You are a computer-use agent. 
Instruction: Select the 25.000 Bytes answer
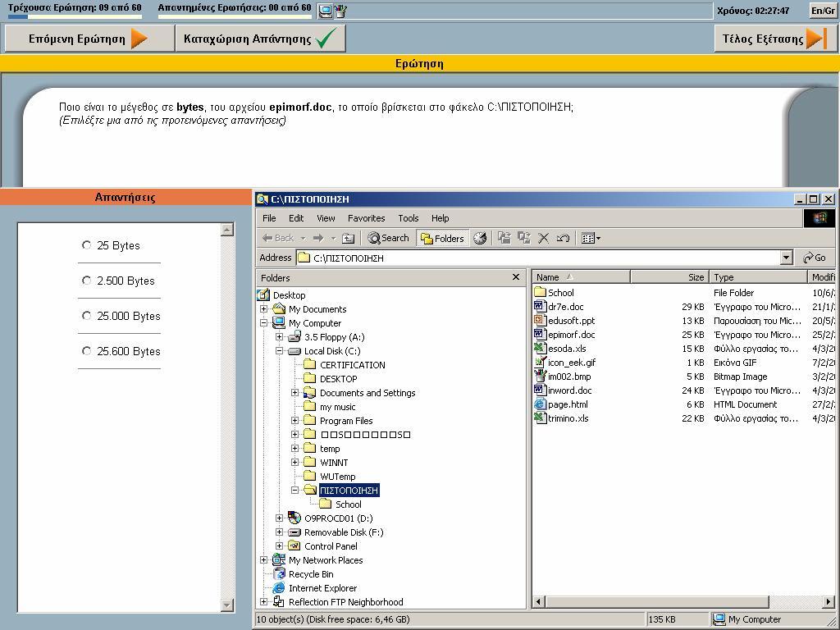[86, 316]
